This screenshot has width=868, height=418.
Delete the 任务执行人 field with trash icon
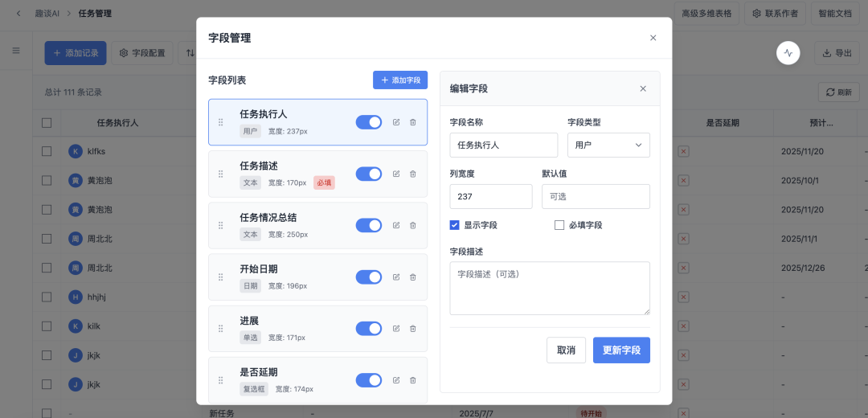pyautogui.click(x=413, y=122)
